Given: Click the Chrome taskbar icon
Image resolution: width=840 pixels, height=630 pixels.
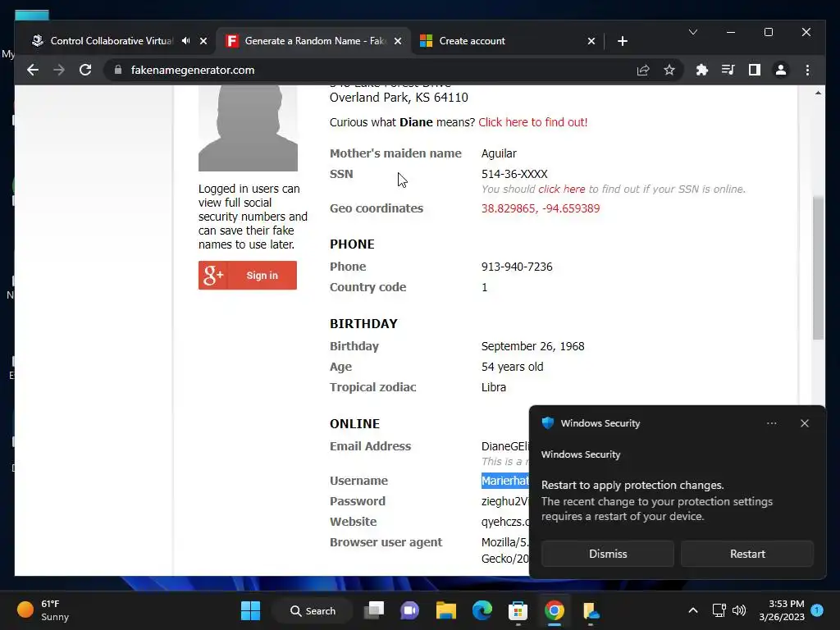Looking at the screenshot, I should tap(555, 610).
